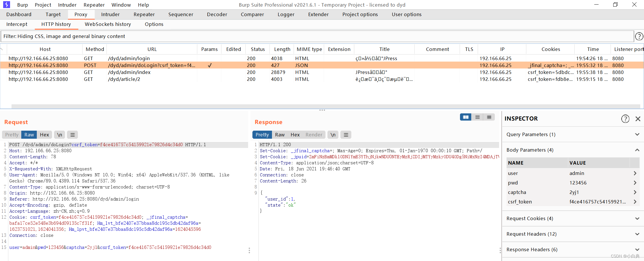The height and width of the screenshot is (261, 644).
Task: Open the Render view of the response
Action: (314, 135)
